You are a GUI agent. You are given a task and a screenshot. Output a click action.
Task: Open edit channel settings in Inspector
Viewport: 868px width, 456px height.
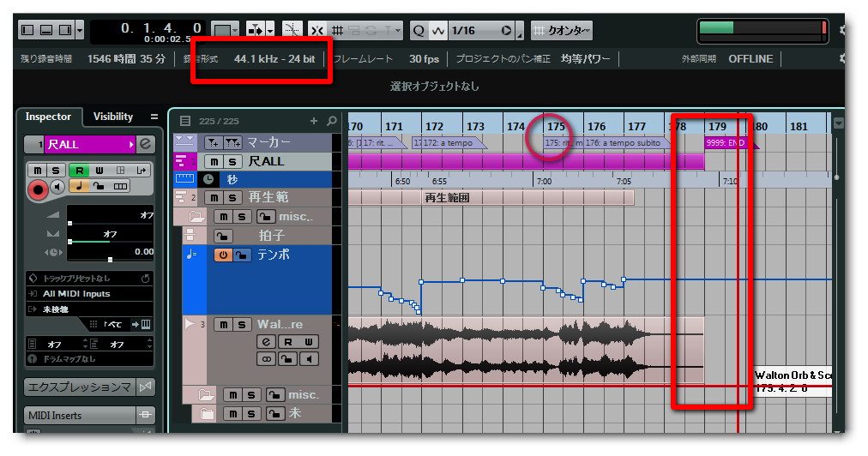(x=146, y=144)
